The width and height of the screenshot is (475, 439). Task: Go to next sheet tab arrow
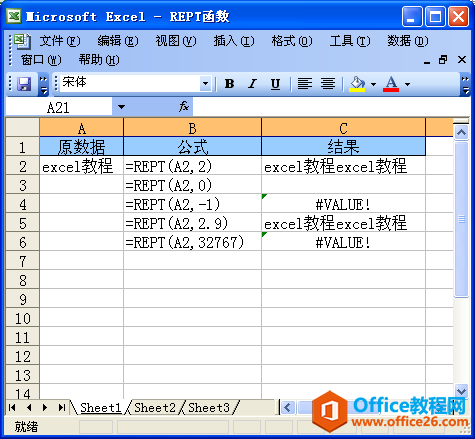tap(45, 407)
